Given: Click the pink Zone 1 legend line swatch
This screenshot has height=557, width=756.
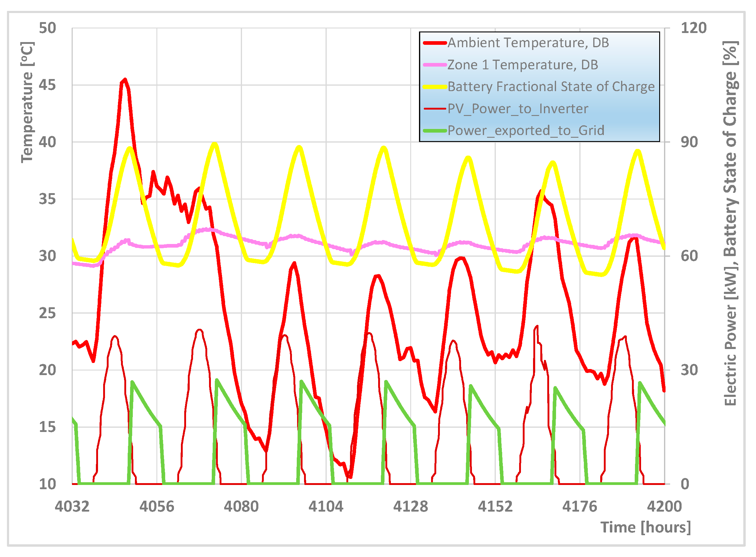Looking at the screenshot, I should [x=435, y=65].
